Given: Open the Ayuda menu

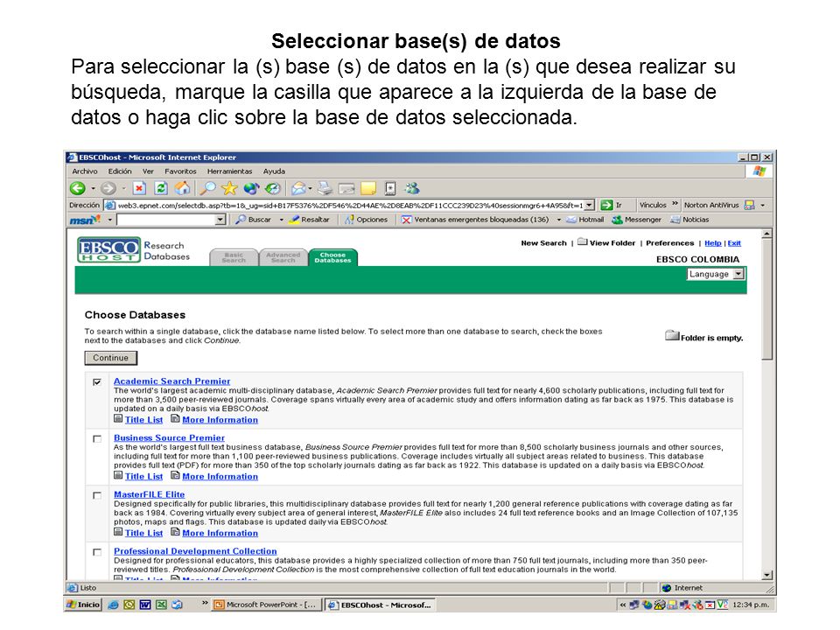Looking at the screenshot, I should [x=274, y=171].
